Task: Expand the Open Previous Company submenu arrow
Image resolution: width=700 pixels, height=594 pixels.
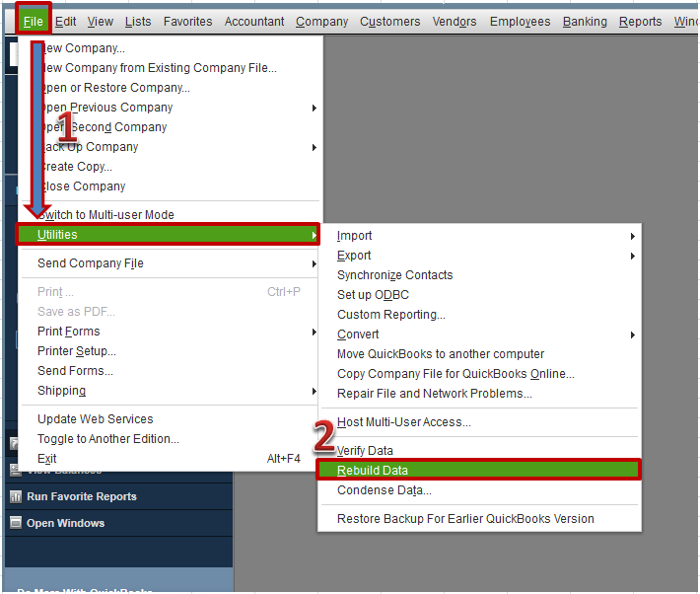Action: tap(315, 108)
